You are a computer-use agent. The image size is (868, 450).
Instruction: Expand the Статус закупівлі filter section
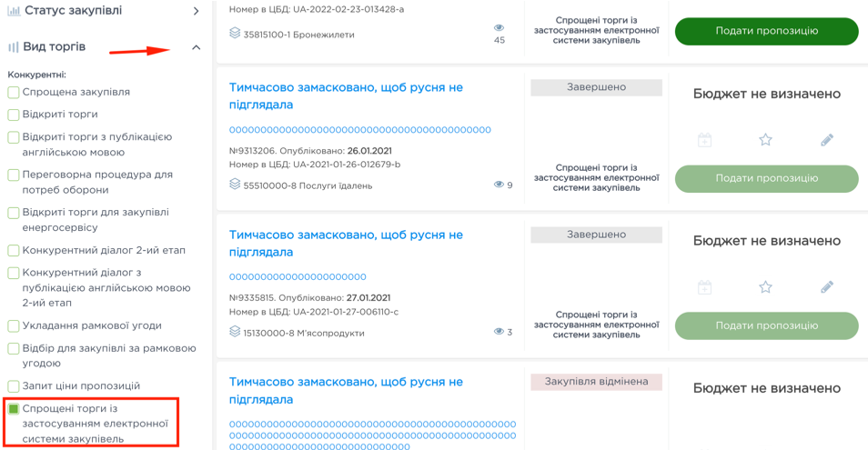tap(197, 12)
